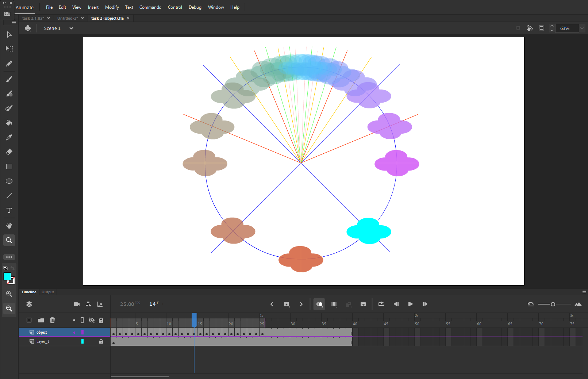Go to previous keyframe
The height and width of the screenshot is (379, 588).
(x=272, y=304)
